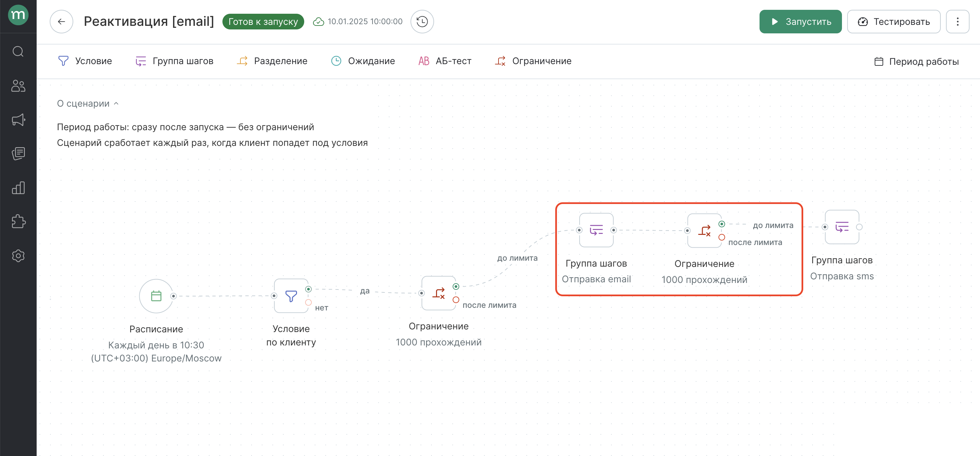Click the back arrow button
This screenshot has height=456, width=980.
coord(61,22)
